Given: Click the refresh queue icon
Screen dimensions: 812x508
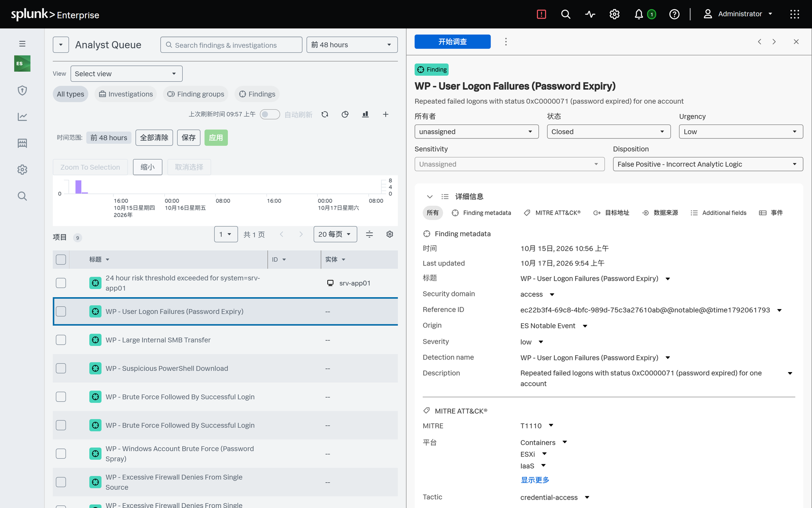Looking at the screenshot, I should tap(325, 114).
